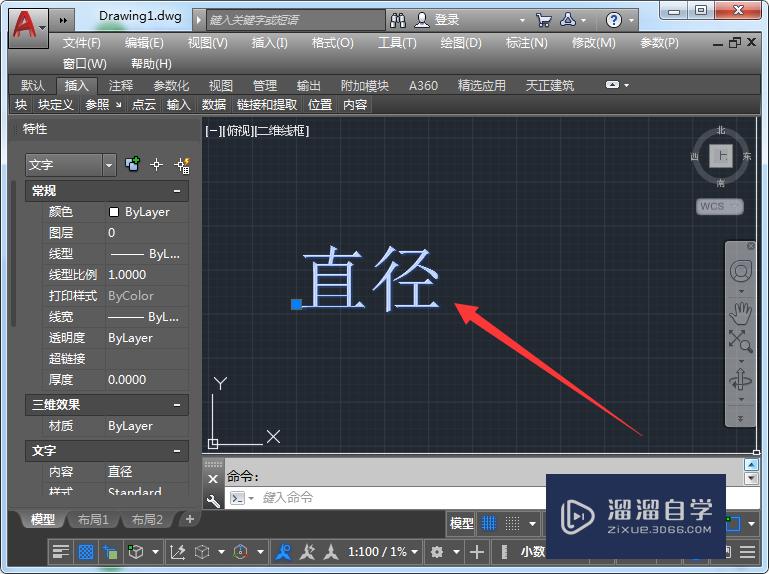Switch to the 天正建筑 ribbon tab
Screen dimensions: 769x574
tap(549, 86)
